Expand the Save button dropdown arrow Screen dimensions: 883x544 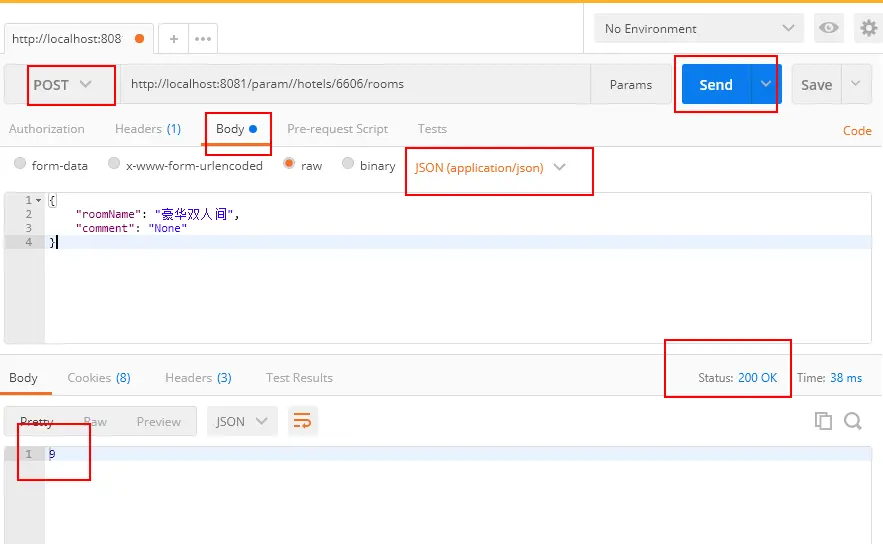click(x=856, y=84)
